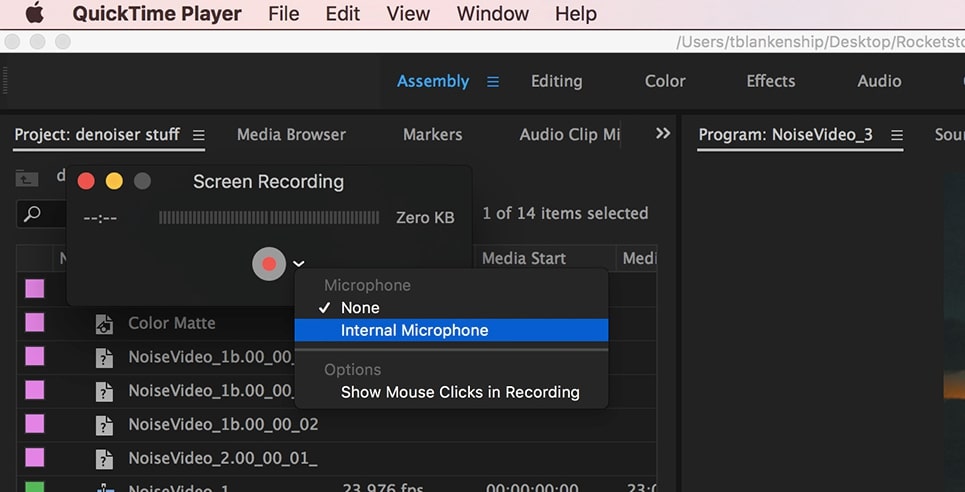Go up one folder in the bin
This screenshot has width=965, height=492.
[27, 179]
